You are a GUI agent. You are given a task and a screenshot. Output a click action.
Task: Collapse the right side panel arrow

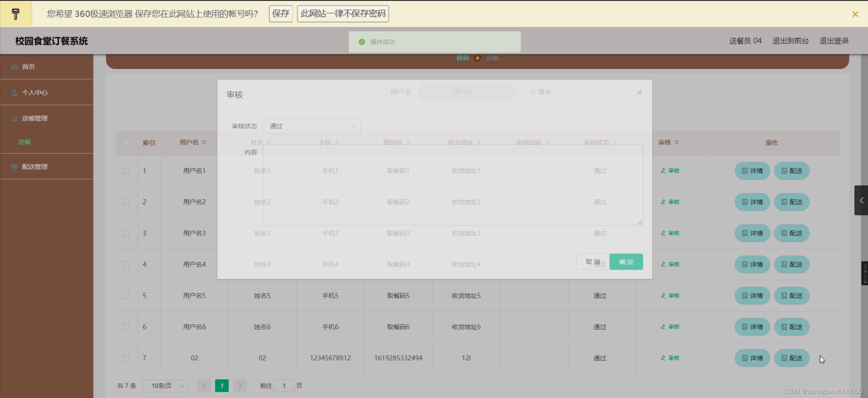(861, 200)
